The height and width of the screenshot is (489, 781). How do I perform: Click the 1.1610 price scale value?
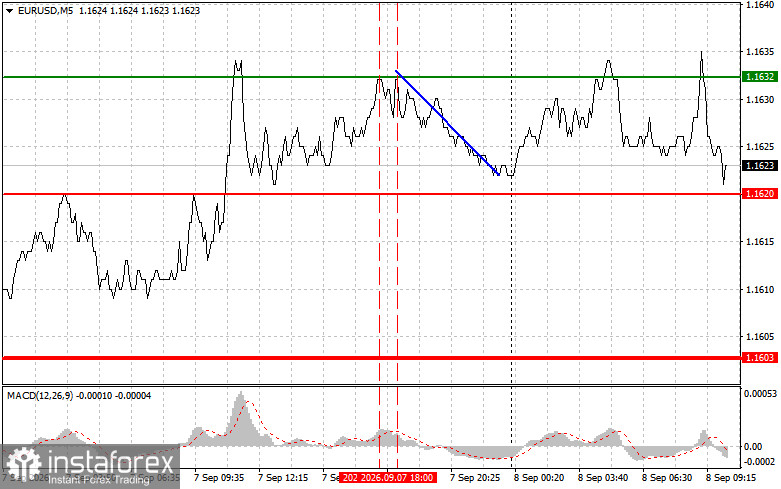coord(760,289)
